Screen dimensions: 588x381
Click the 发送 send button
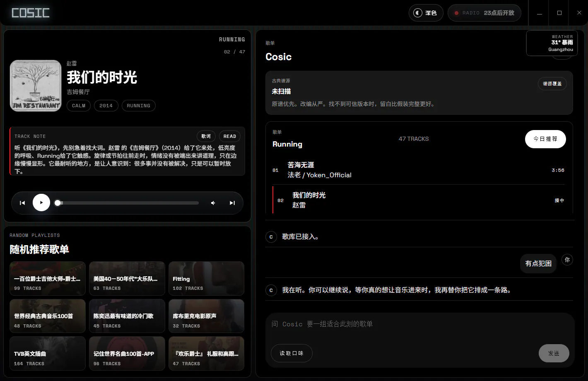(x=554, y=353)
